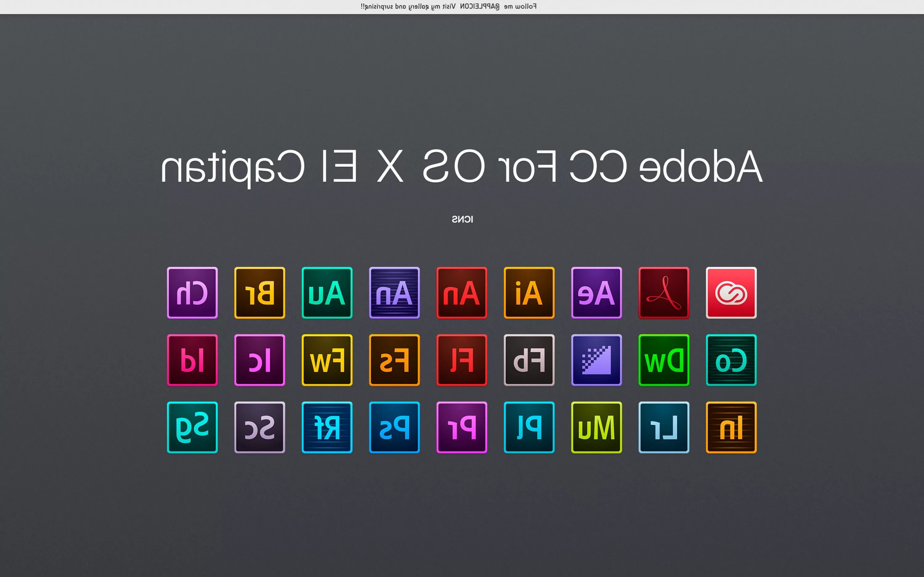Select the Audition Au icon
Viewport: 924px width, 577px height.
pos(327,293)
